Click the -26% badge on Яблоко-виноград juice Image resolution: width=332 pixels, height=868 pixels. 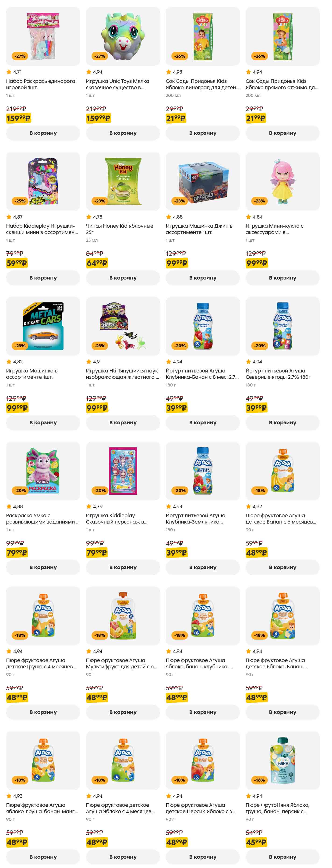coord(180,56)
